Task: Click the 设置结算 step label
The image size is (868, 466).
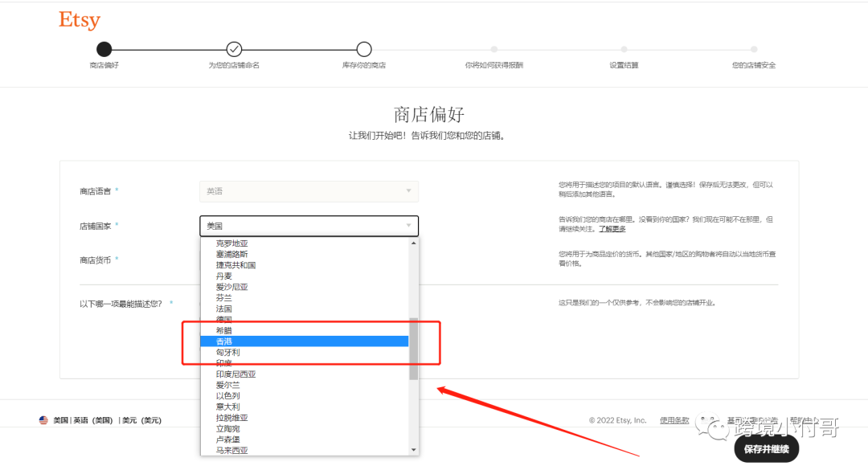Action: coord(624,65)
